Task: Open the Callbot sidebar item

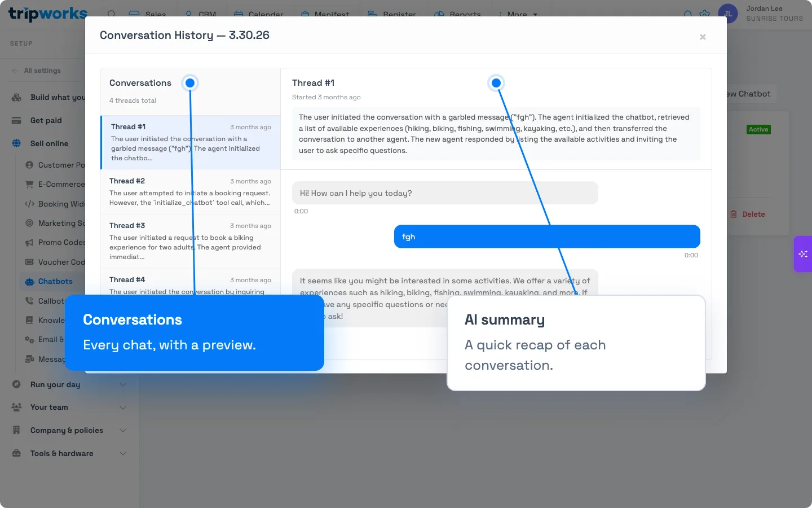Action: [x=51, y=301]
